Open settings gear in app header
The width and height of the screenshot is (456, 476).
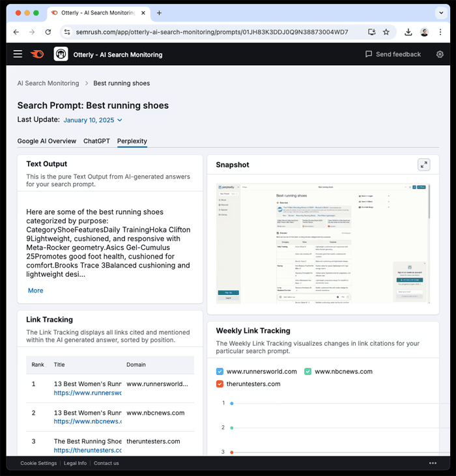[440, 54]
